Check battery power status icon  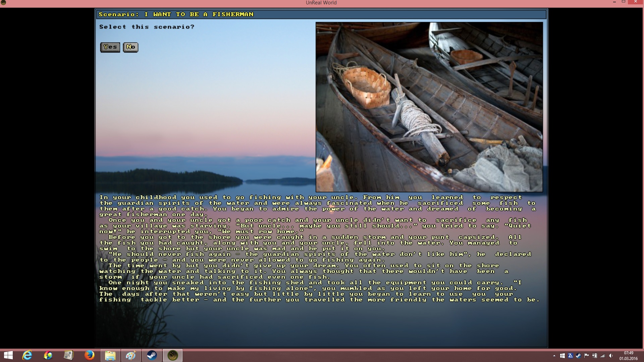(595, 356)
